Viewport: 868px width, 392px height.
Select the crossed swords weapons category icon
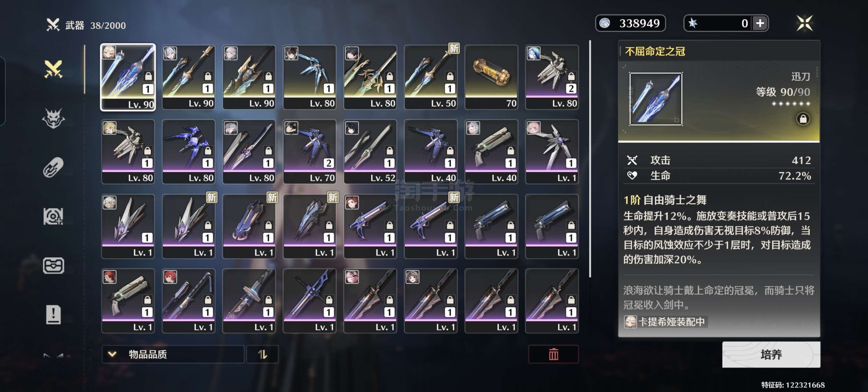(x=53, y=69)
